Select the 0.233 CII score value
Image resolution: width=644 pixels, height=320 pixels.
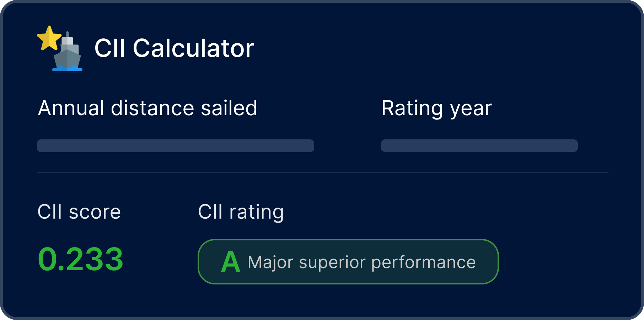point(81,260)
